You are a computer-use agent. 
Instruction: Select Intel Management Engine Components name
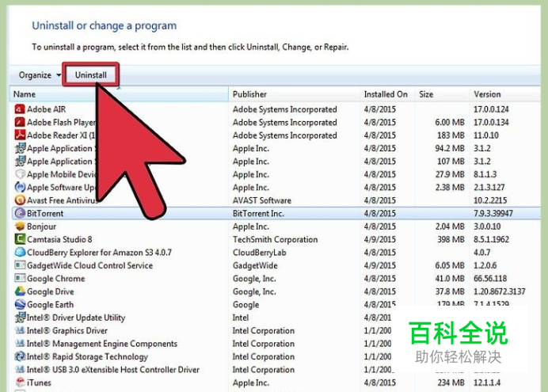click(102, 344)
